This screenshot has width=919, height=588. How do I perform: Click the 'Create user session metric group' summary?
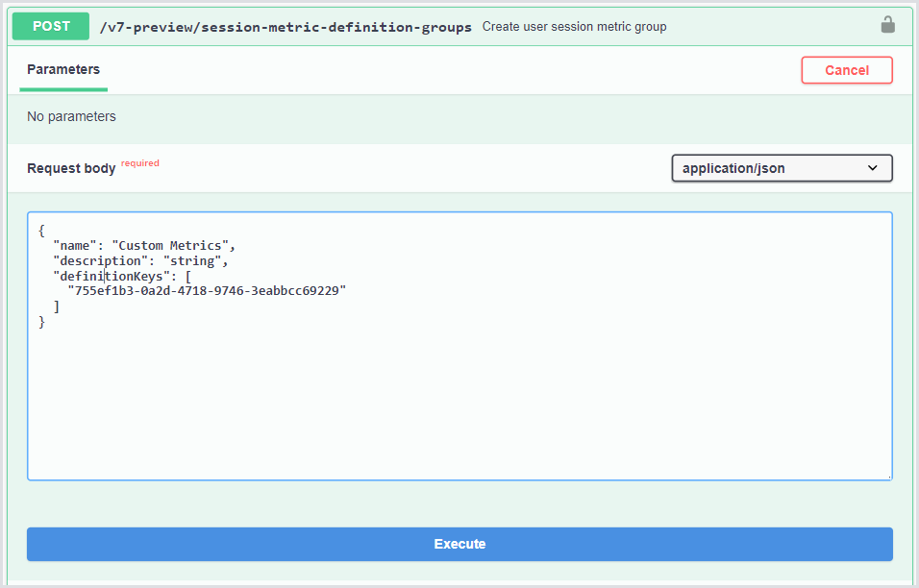click(x=574, y=27)
